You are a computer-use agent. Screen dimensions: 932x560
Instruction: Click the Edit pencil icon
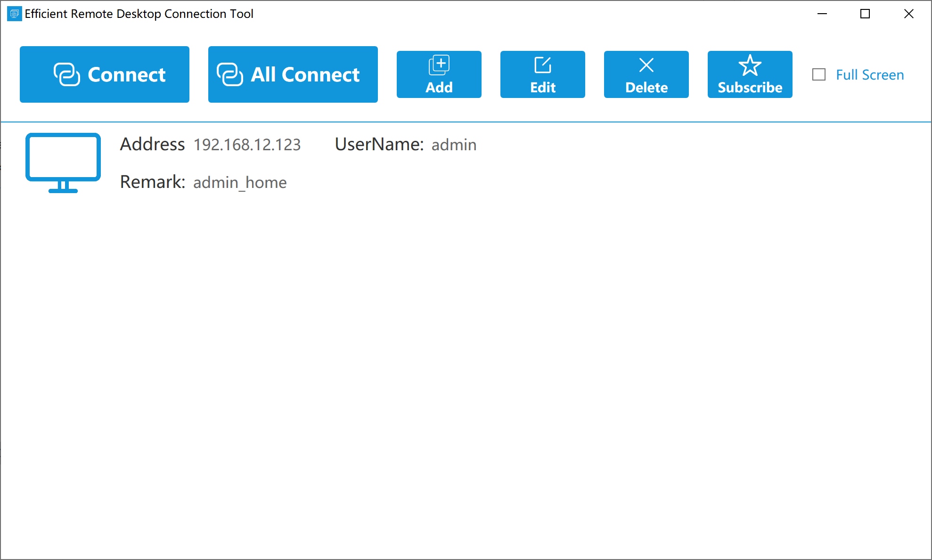pyautogui.click(x=542, y=65)
